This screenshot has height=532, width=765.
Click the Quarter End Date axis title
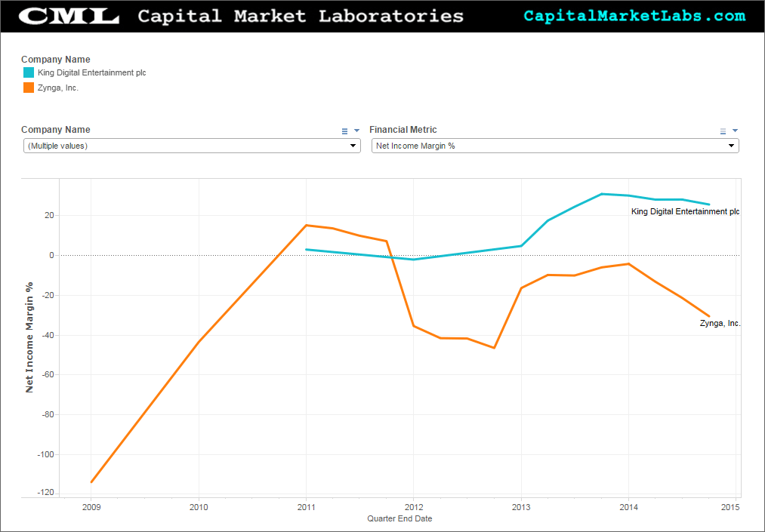point(399,519)
